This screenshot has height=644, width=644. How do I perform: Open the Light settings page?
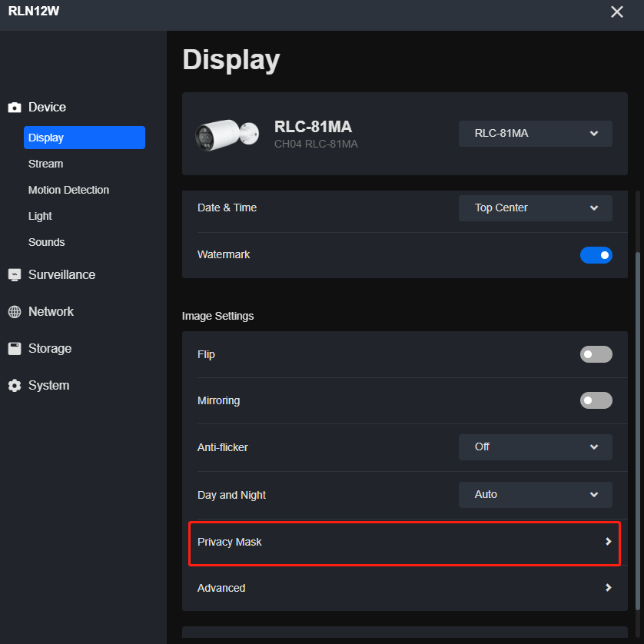tap(40, 216)
